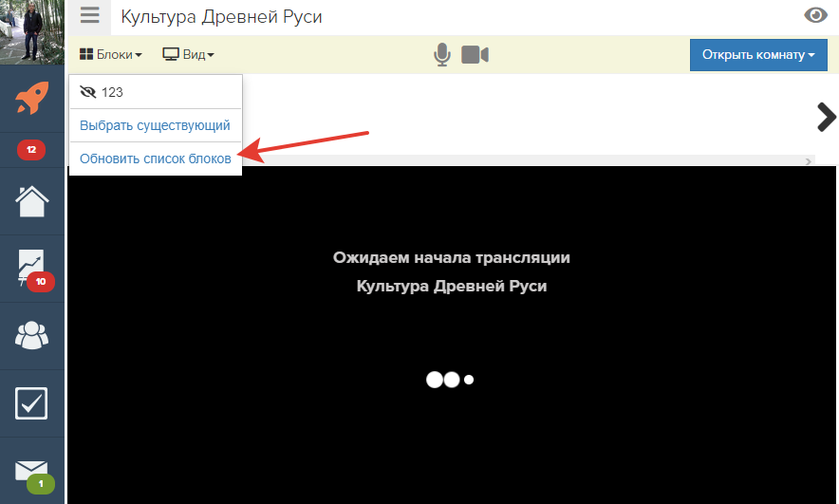Click the user profile photo
Screen dimensions: 839x504
(32, 32)
